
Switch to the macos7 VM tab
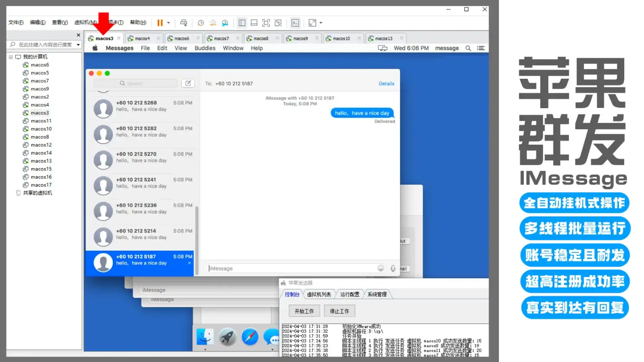click(x=221, y=38)
